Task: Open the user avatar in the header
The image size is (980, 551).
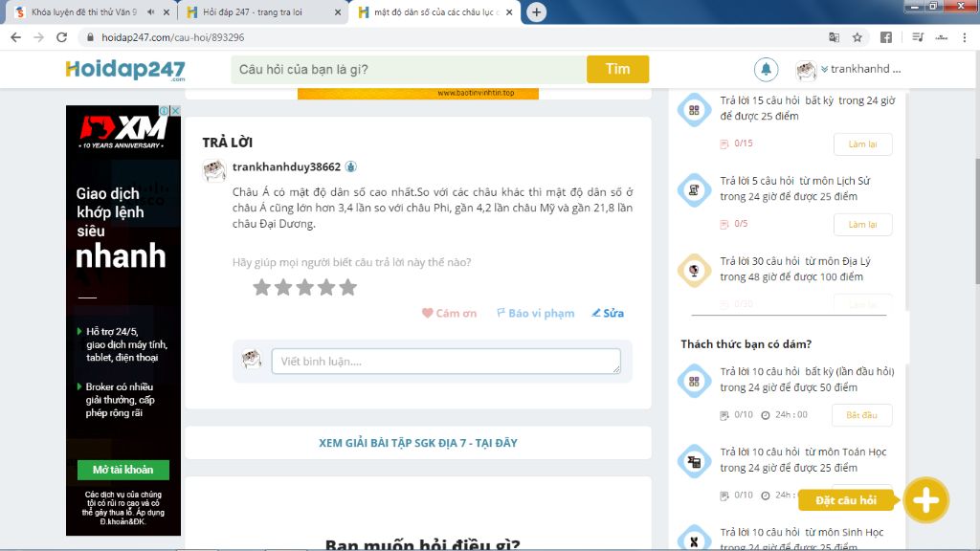Action: 806,70
